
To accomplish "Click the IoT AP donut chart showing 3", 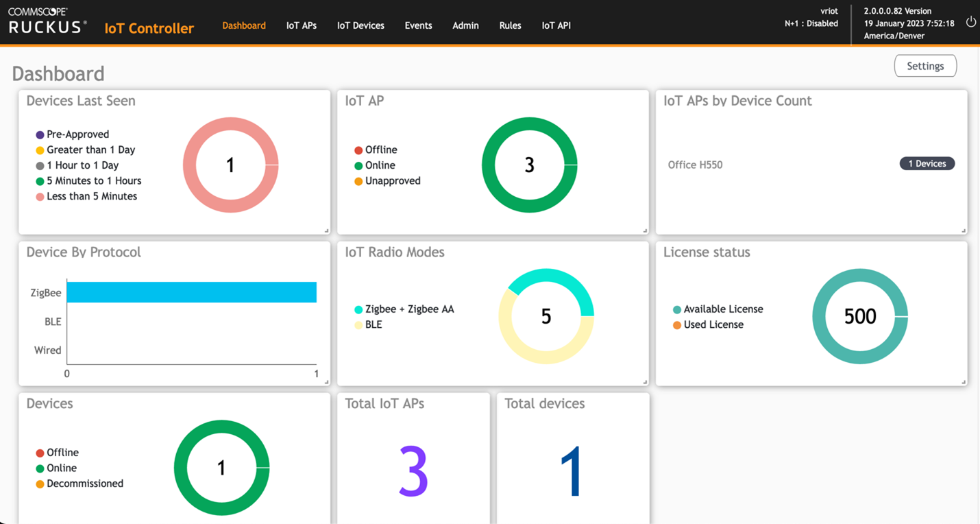I will 529,165.
